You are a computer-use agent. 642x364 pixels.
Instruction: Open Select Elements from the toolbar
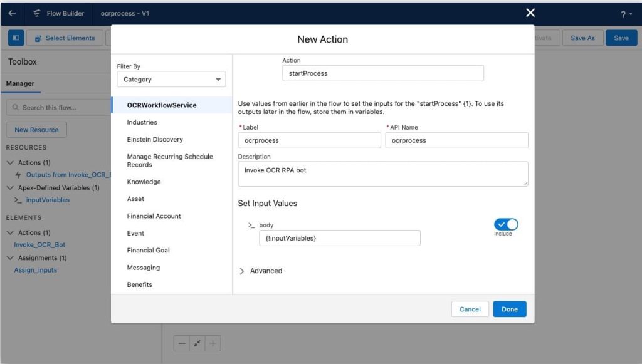pos(64,38)
